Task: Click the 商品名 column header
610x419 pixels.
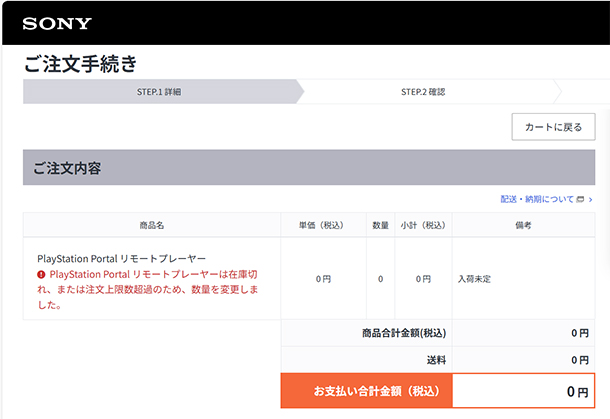Action: (x=152, y=225)
